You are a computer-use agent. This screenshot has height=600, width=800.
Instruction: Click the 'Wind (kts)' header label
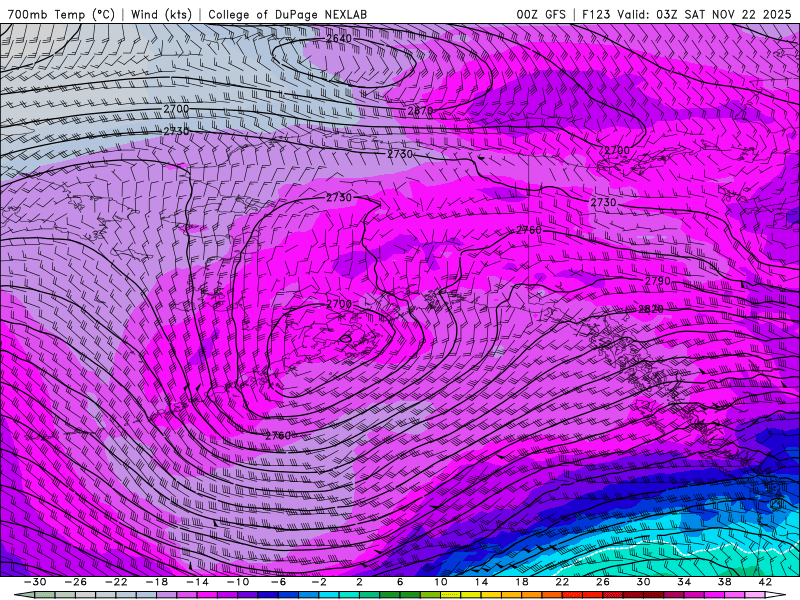click(161, 14)
